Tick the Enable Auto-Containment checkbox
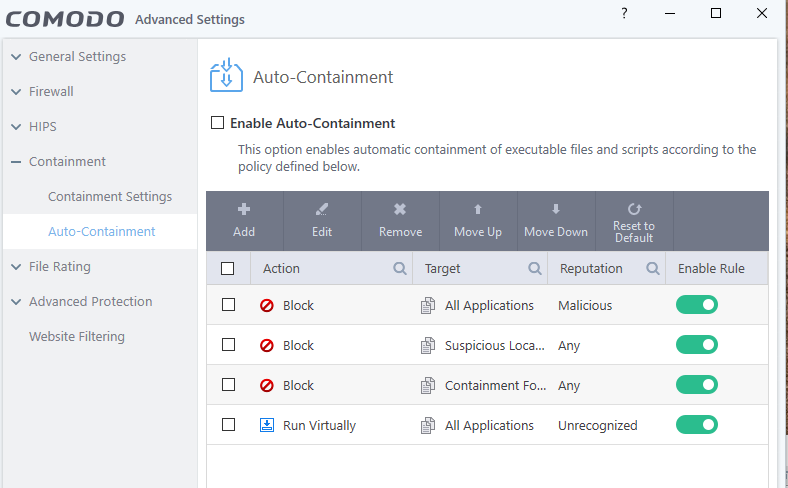Viewport: 788px width, 488px height. [x=217, y=123]
